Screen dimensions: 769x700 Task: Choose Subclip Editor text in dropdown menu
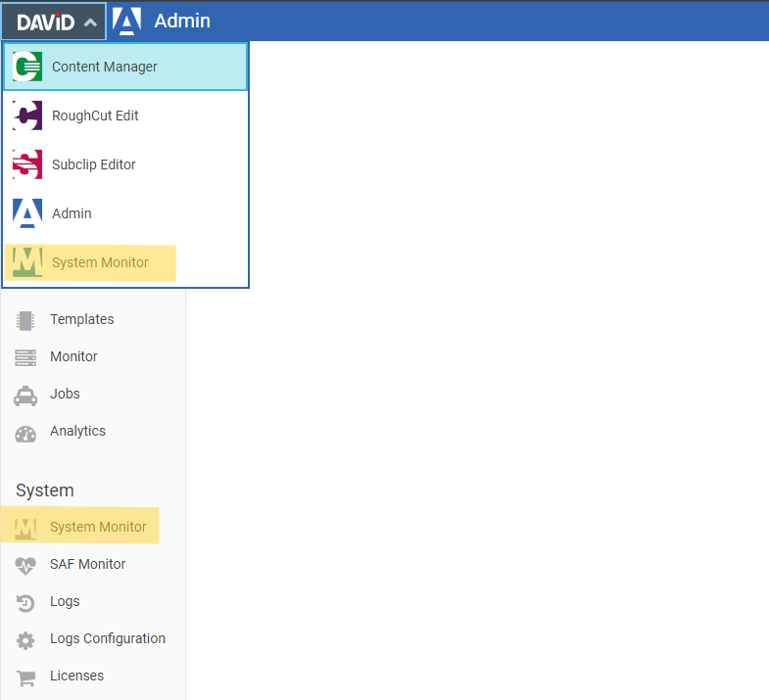94,164
